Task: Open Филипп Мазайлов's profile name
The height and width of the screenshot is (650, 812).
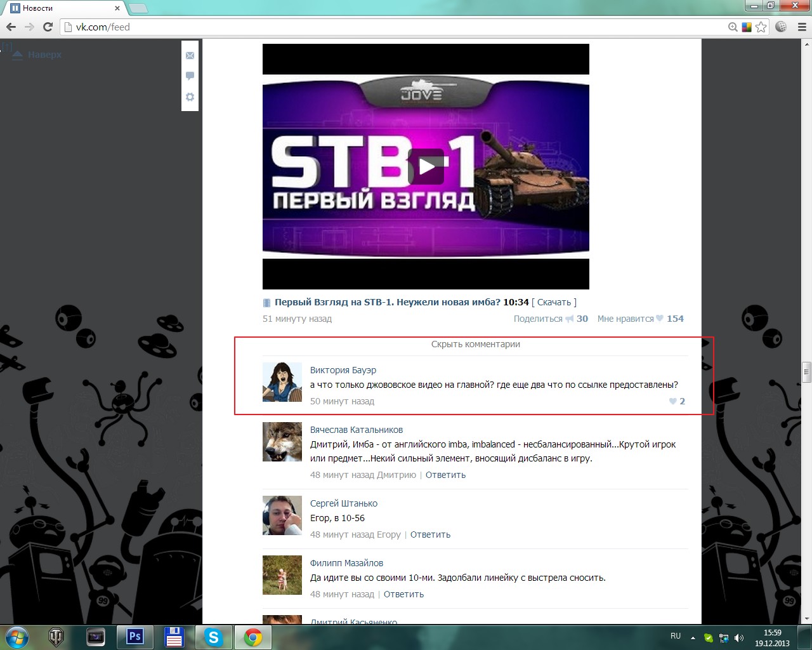Action: [346, 563]
